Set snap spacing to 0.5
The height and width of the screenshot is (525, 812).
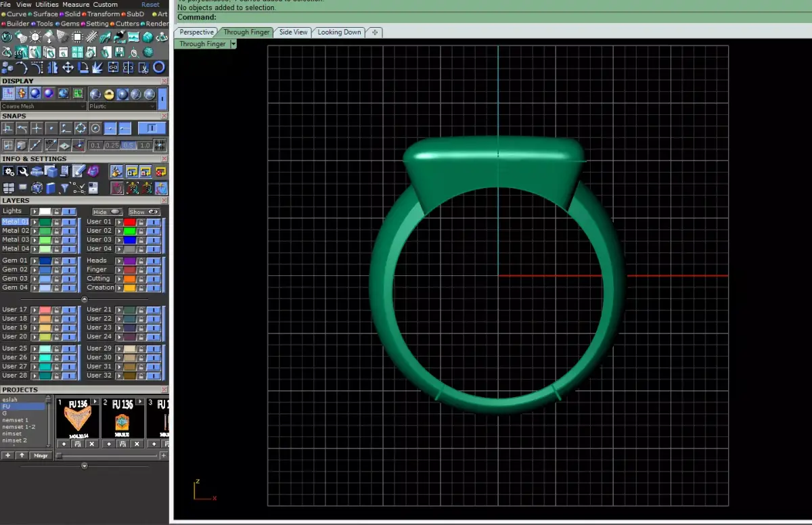pos(128,145)
